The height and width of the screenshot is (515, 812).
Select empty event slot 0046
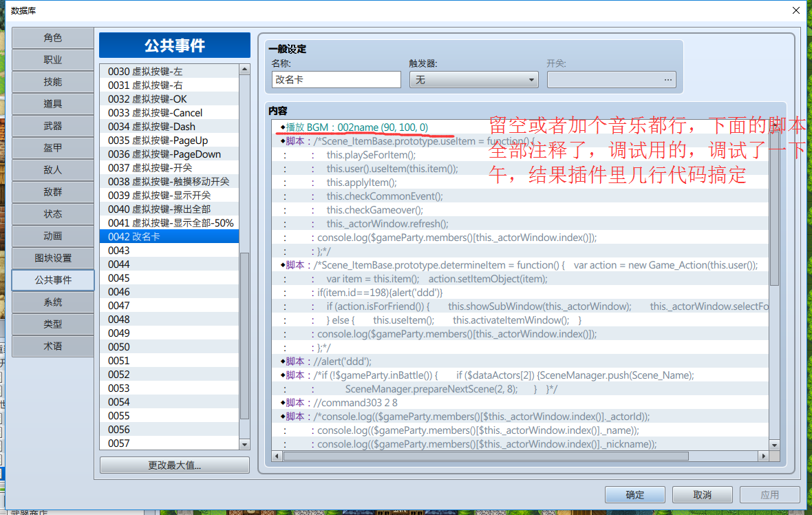point(169,292)
